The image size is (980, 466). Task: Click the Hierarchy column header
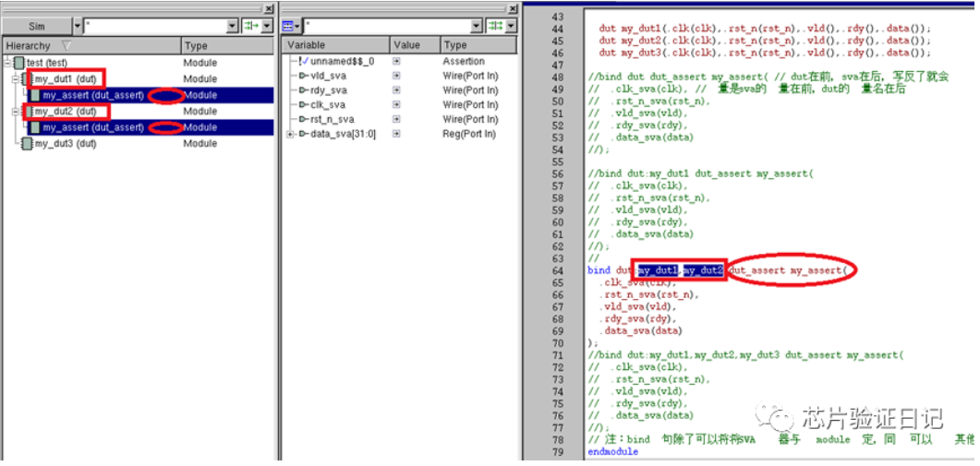point(91,45)
